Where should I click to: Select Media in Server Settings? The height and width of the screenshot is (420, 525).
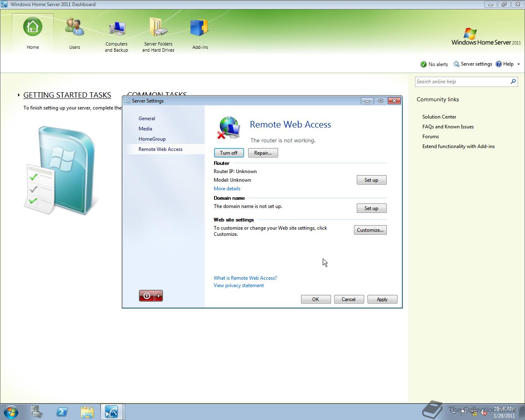[145, 129]
